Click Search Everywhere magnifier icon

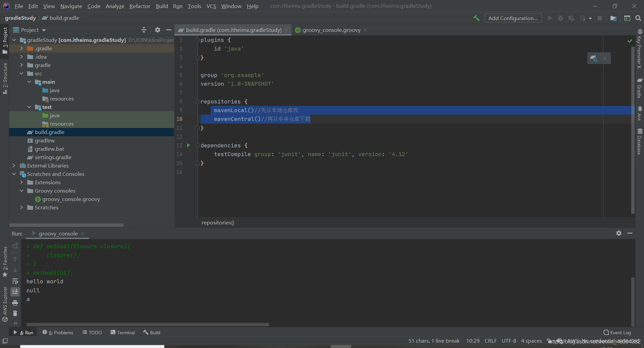tap(638, 18)
